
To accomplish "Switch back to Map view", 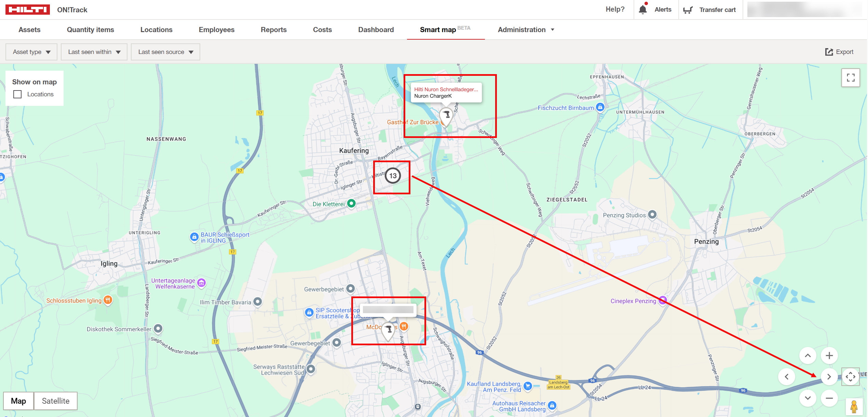I will click(x=18, y=401).
